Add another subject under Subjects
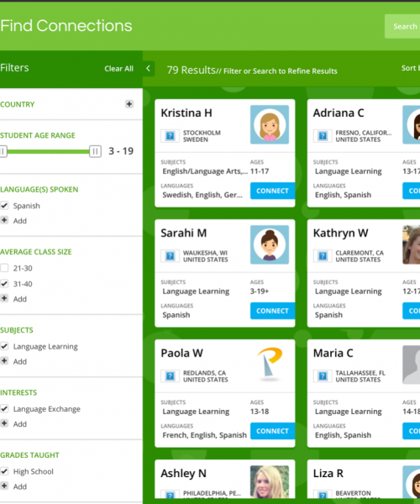This screenshot has width=420, height=504. coord(13,361)
